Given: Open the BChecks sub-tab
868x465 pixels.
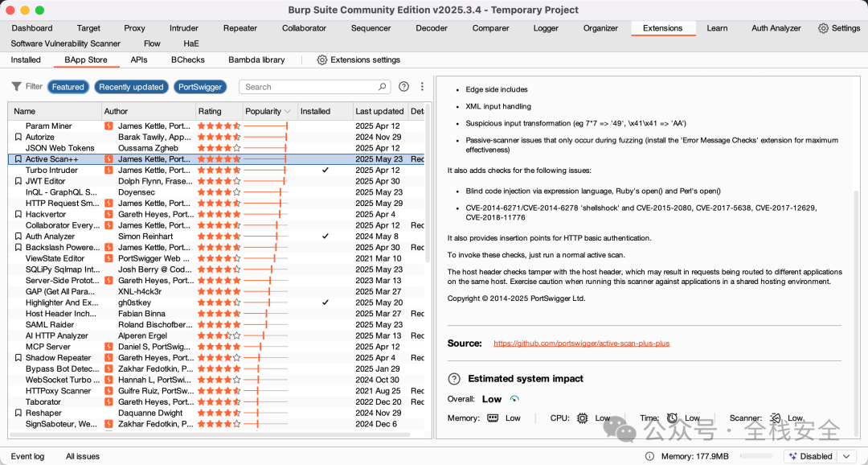Looking at the screenshot, I should (x=187, y=60).
